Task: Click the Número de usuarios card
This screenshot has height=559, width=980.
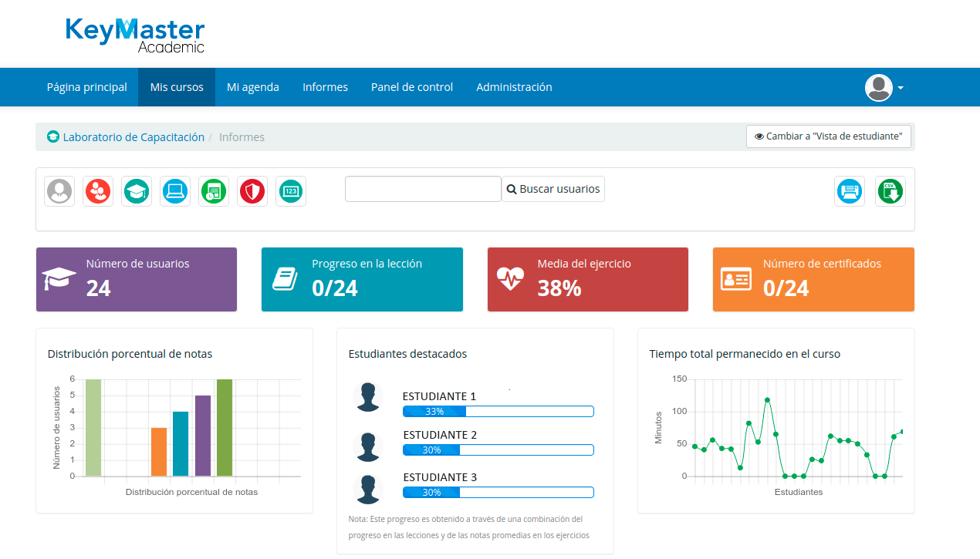Action: [137, 279]
